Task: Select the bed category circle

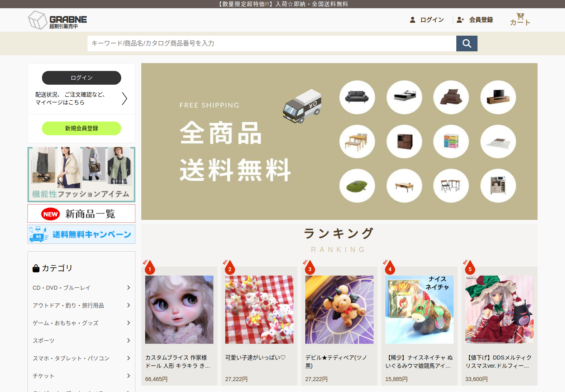Action: tap(404, 97)
